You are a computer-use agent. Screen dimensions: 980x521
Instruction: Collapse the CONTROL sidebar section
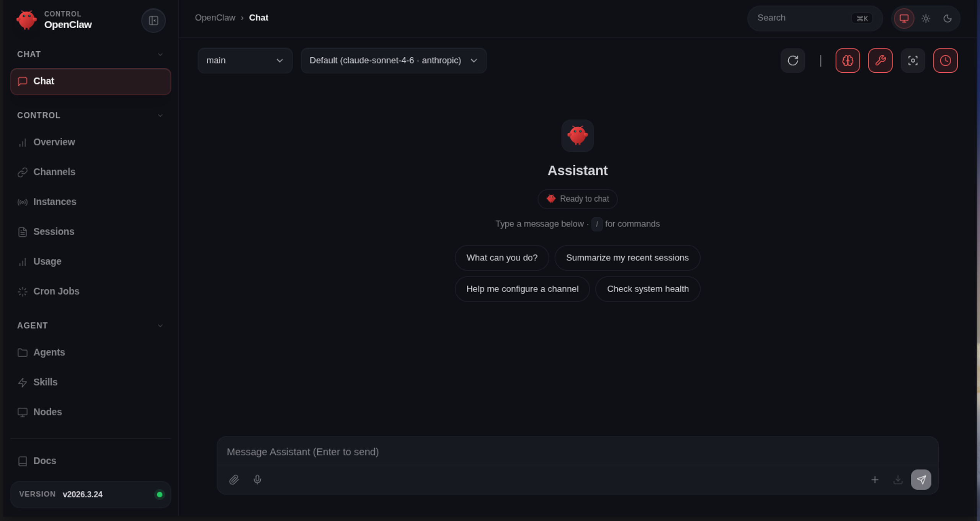(90, 115)
